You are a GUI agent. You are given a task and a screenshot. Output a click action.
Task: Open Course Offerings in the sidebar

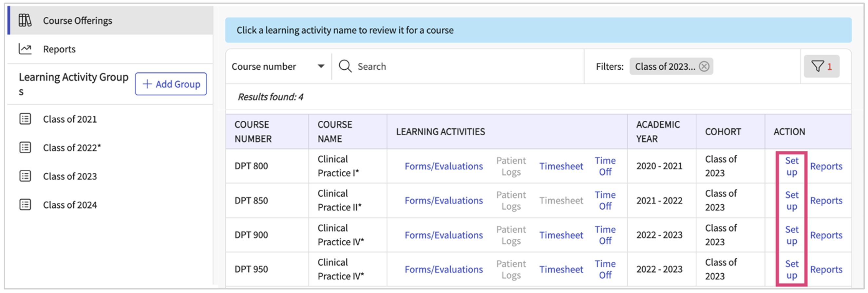(78, 21)
